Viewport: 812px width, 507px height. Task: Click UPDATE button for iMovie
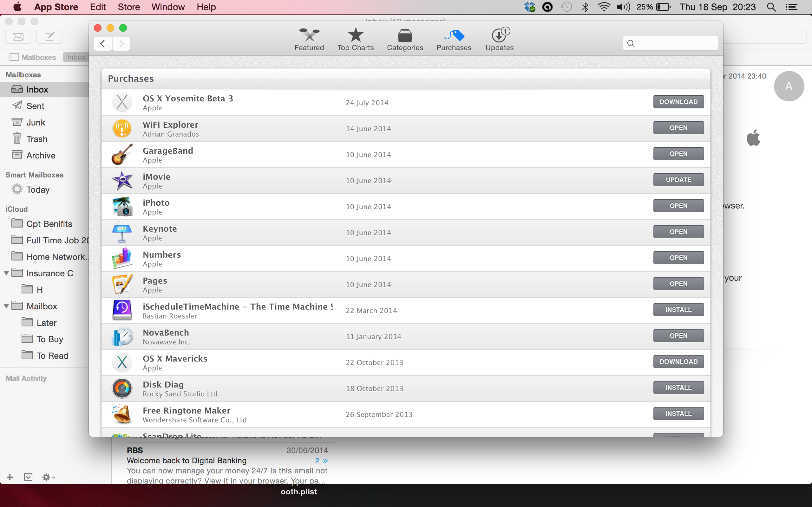tap(678, 180)
